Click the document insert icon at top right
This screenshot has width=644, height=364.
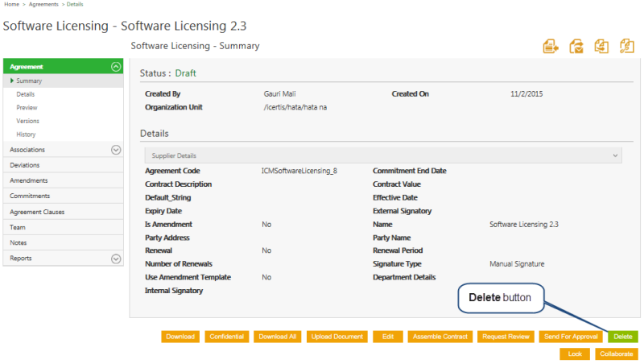point(551,46)
